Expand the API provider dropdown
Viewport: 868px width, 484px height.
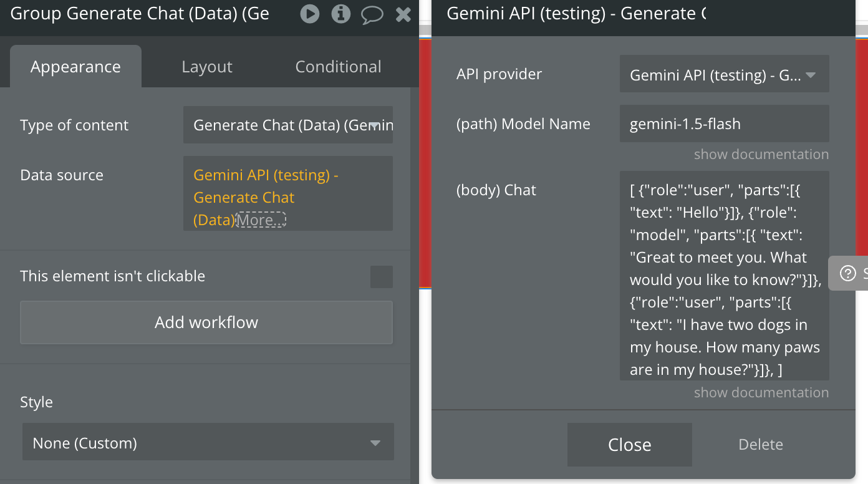(724, 75)
